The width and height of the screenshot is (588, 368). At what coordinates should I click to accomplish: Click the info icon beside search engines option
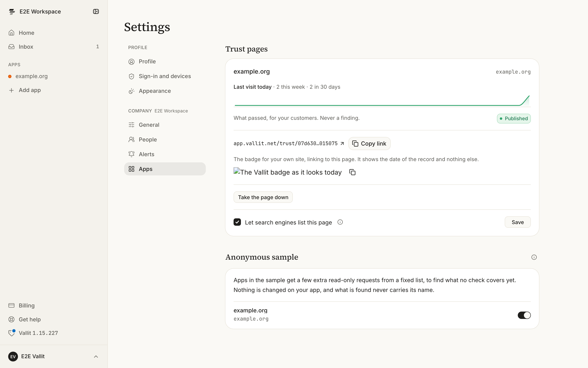click(x=340, y=222)
